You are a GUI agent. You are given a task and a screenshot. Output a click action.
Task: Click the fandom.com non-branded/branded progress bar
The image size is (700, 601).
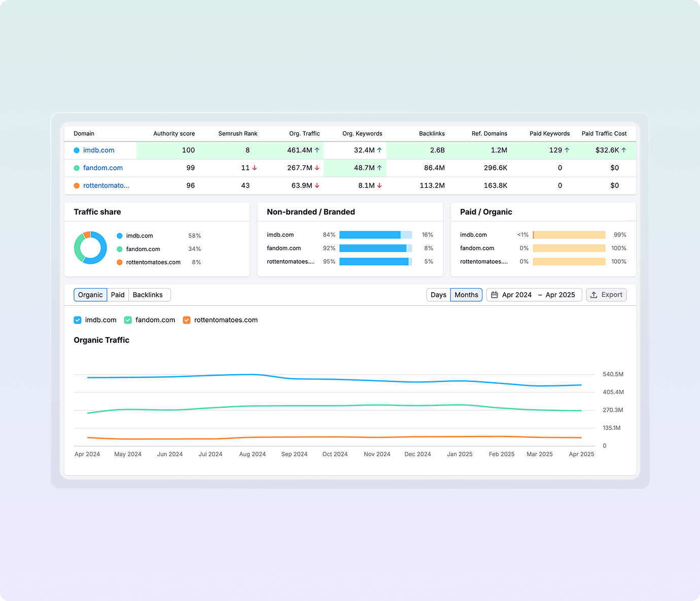click(375, 248)
